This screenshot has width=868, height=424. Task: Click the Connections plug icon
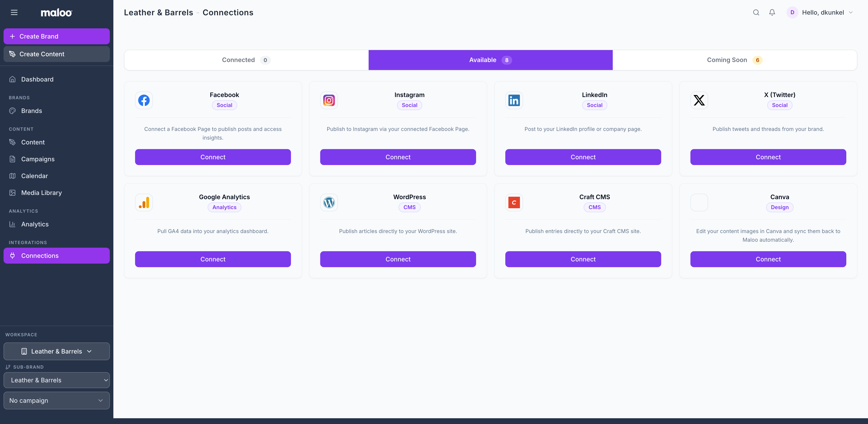(12, 255)
